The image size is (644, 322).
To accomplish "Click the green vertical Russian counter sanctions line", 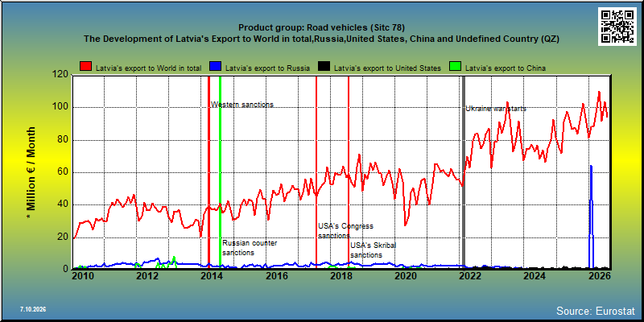I will [220, 172].
